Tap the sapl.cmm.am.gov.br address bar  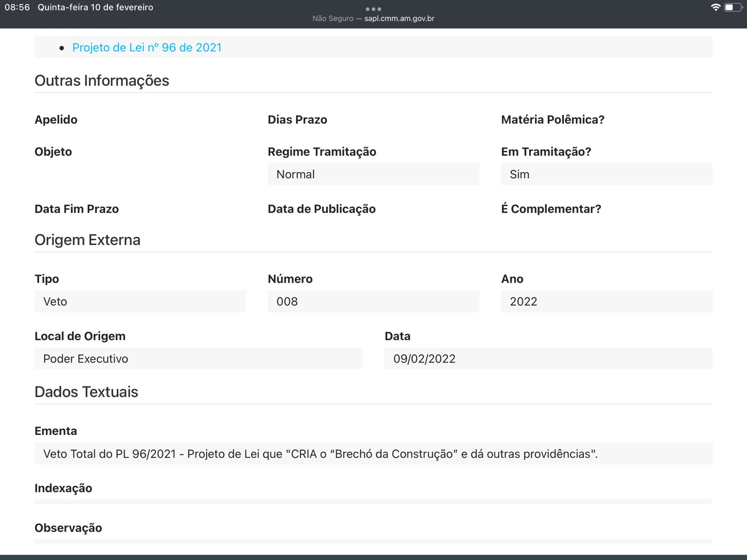tap(373, 19)
